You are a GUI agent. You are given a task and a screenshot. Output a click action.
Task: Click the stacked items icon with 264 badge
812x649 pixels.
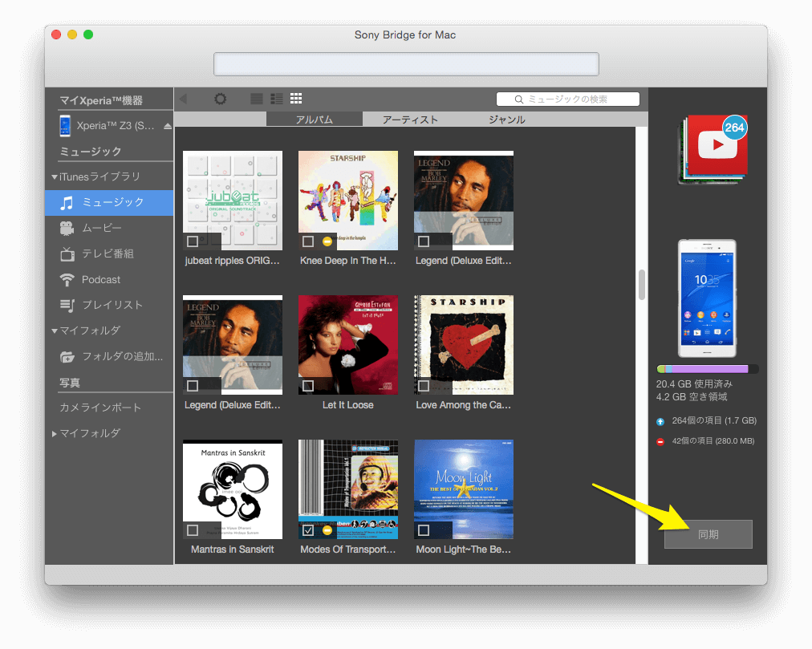click(x=713, y=148)
